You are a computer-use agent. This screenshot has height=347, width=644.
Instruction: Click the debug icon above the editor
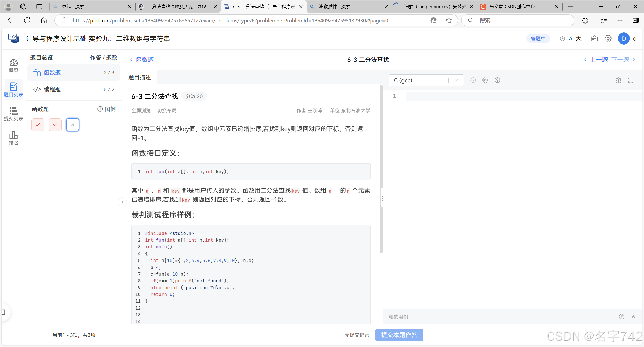click(619, 80)
